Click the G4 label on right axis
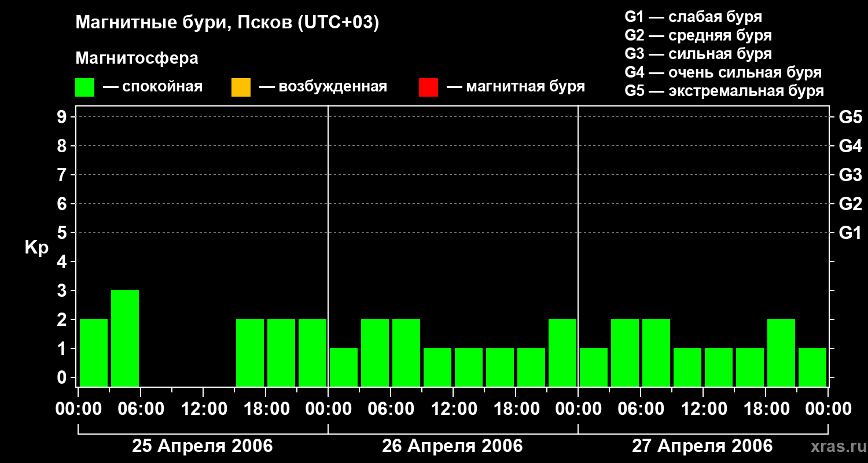The height and width of the screenshot is (463, 868). pos(850,146)
